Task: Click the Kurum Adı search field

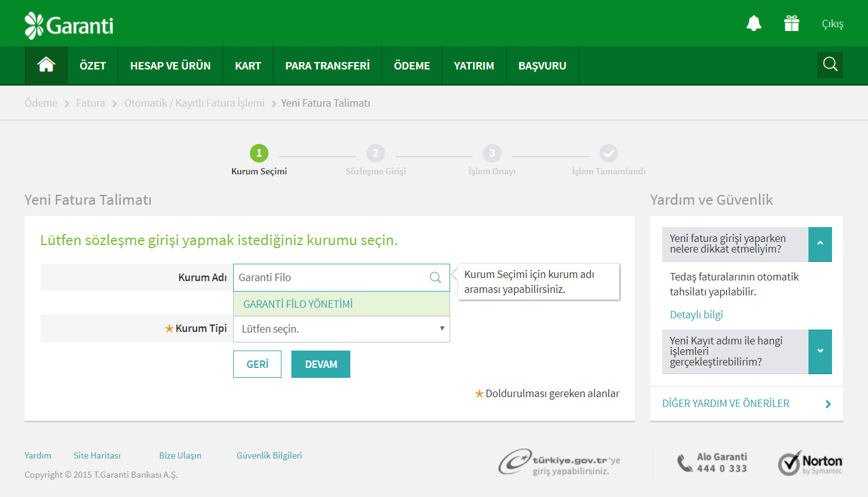Action: [x=342, y=277]
